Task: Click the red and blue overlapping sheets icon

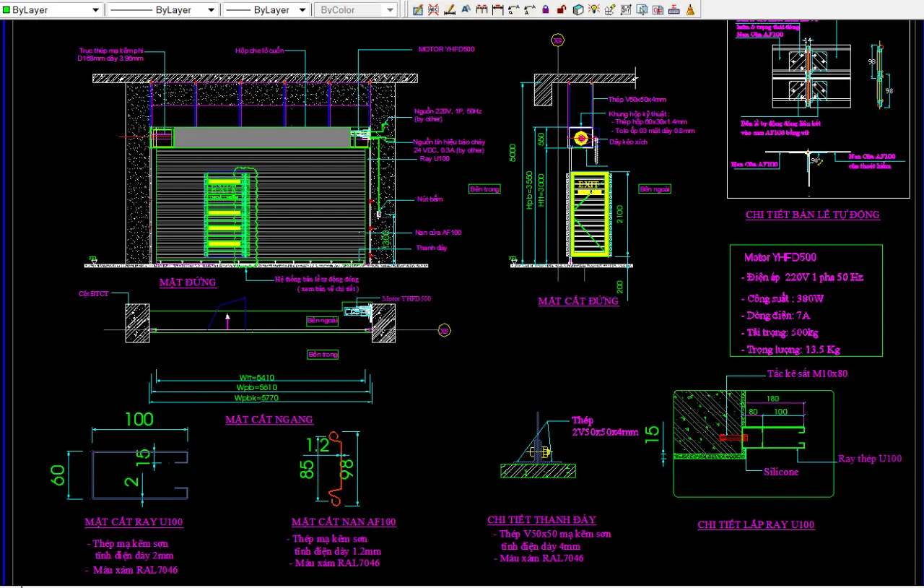Action: point(658,10)
